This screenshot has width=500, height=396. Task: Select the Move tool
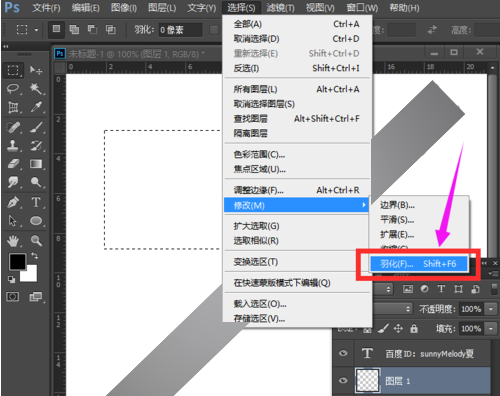click(x=36, y=70)
